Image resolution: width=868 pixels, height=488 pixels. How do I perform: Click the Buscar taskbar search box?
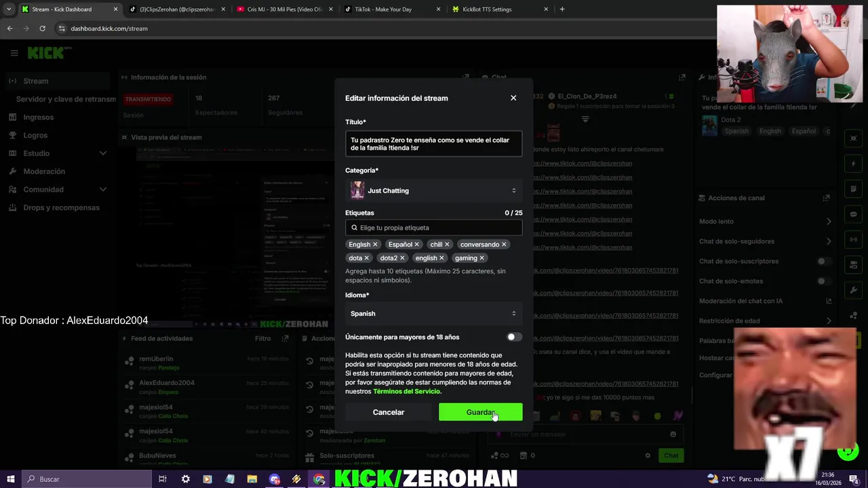pos(88,479)
